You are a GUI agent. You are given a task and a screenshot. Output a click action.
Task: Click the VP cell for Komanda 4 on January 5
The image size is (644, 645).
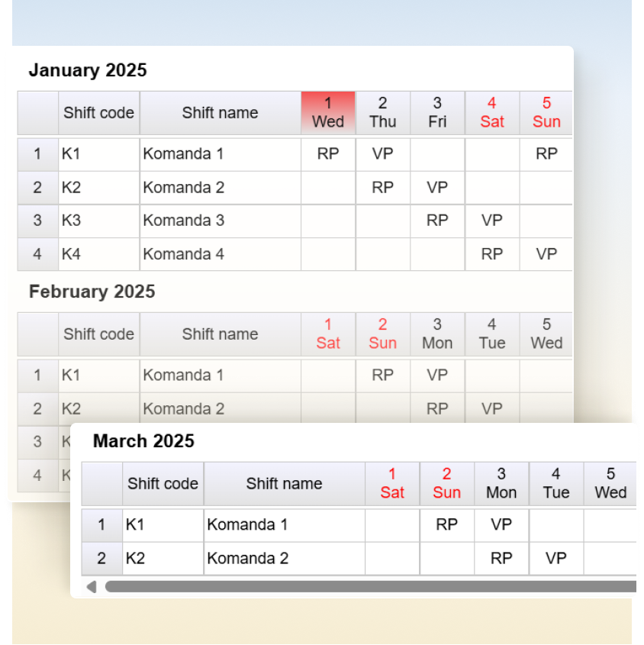click(546, 254)
